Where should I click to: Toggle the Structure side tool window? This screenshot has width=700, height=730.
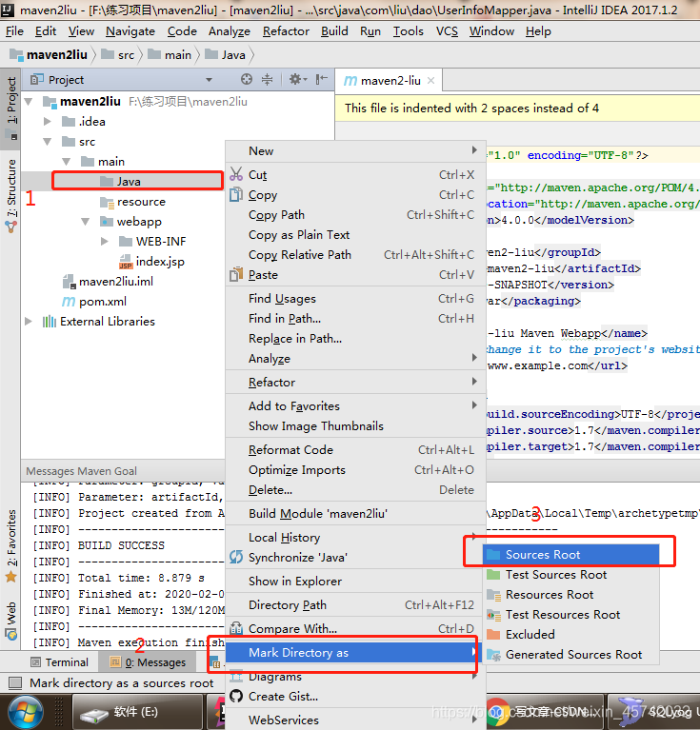[10, 195]
